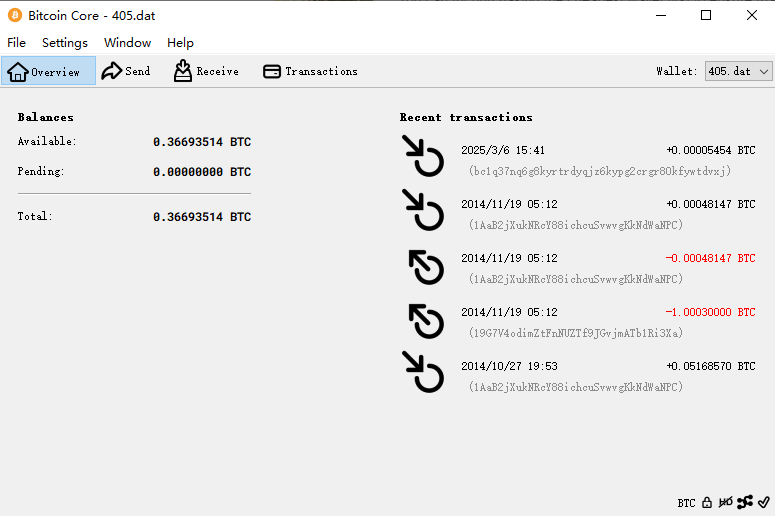Go to the Send tab

pos(126,71)
